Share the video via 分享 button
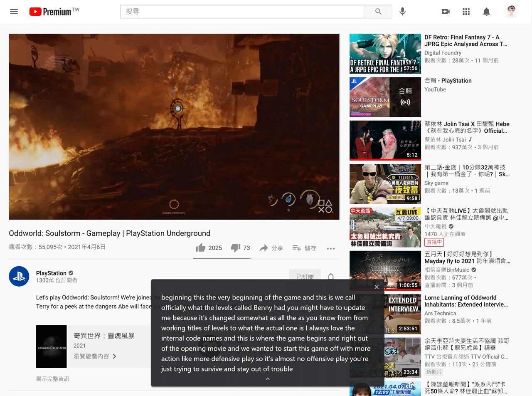This screenshot has height=396, width=532. click(271, 248)
